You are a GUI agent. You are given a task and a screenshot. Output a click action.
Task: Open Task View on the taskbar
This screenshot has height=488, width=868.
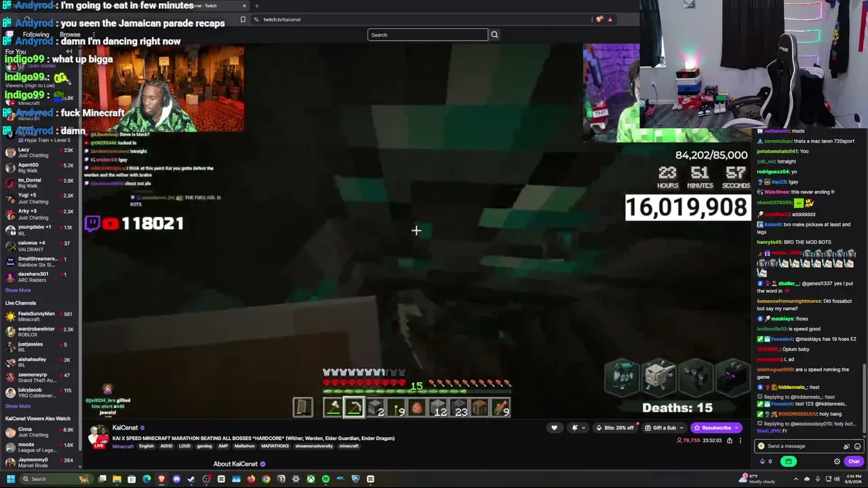pyautogui.click(x=102, y=479)
